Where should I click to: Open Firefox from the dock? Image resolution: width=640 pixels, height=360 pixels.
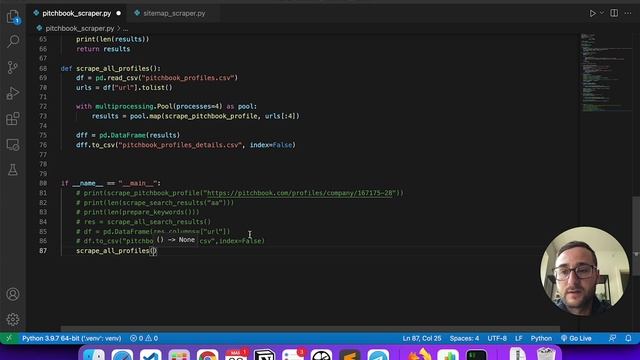click(420, 354)
